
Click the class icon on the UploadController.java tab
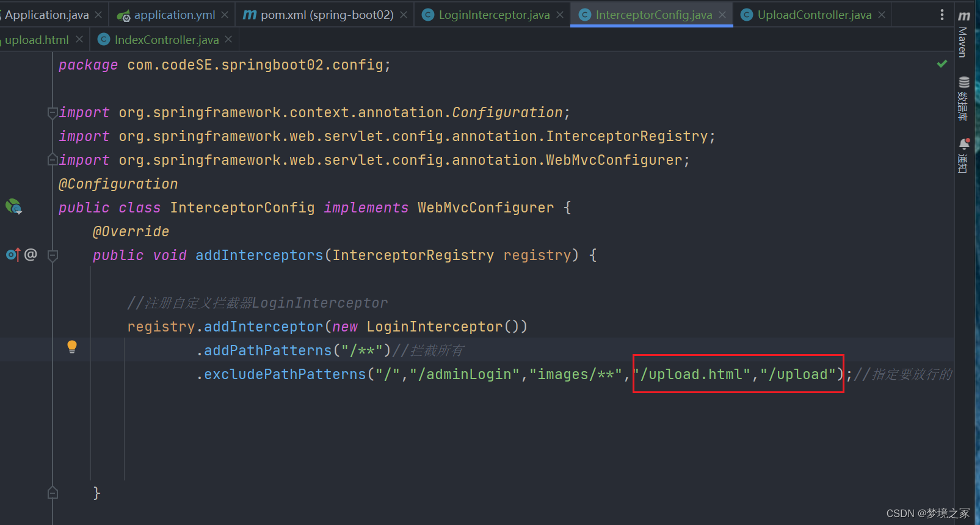click(747, 15)
